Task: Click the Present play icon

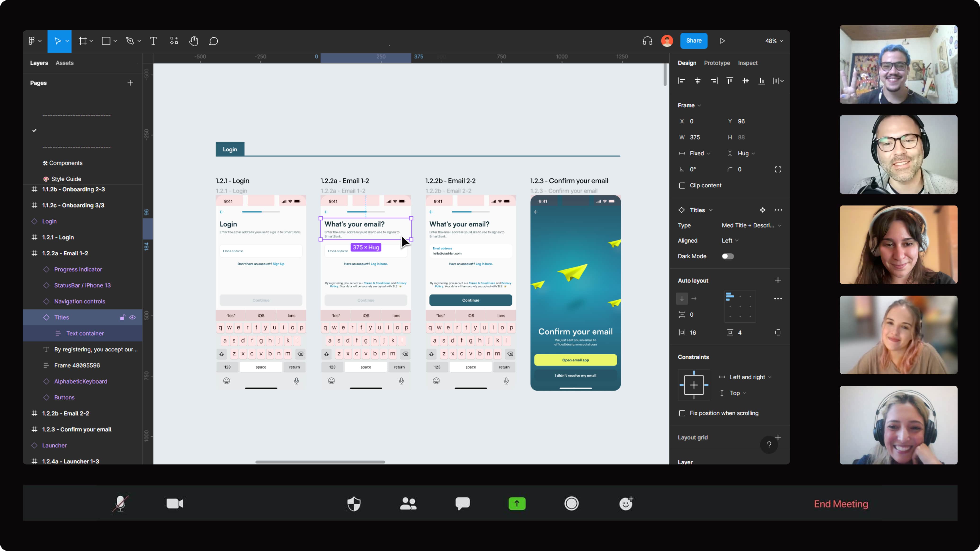Action: coord(722,41)
